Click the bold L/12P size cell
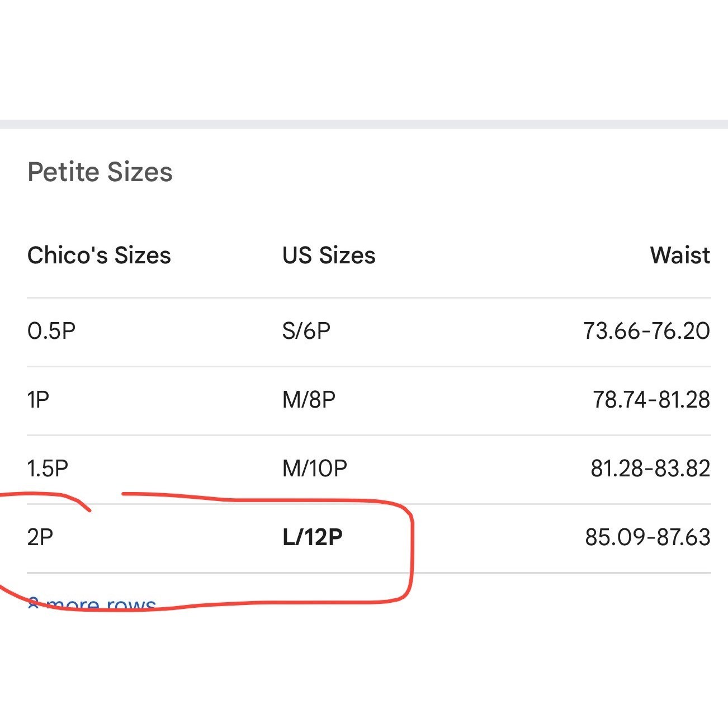 313,537
